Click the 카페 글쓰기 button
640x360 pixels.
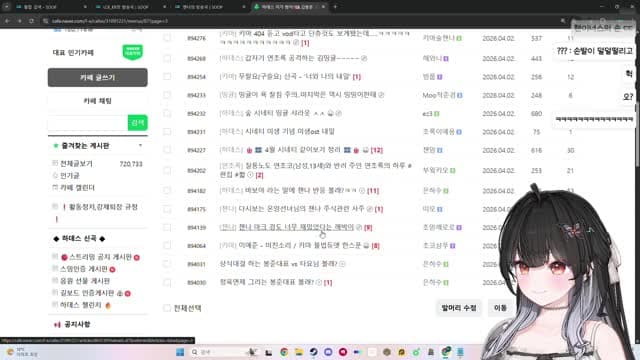click(98, 78)
